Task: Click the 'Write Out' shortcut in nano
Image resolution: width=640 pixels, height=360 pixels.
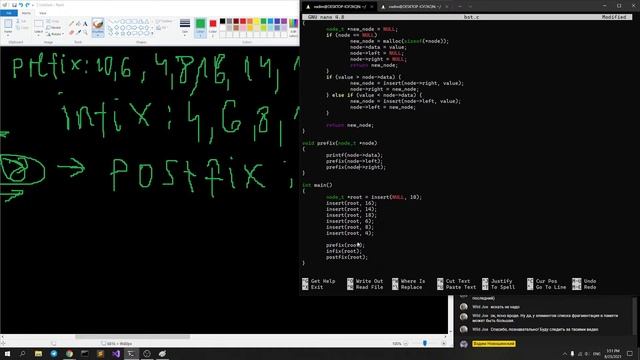Action: tap(365, 281)
